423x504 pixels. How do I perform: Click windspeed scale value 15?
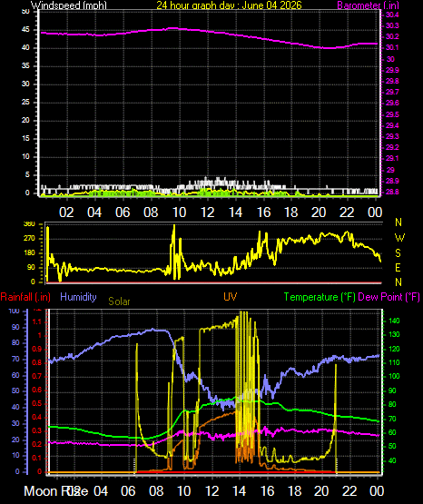[x=25, y=139]
